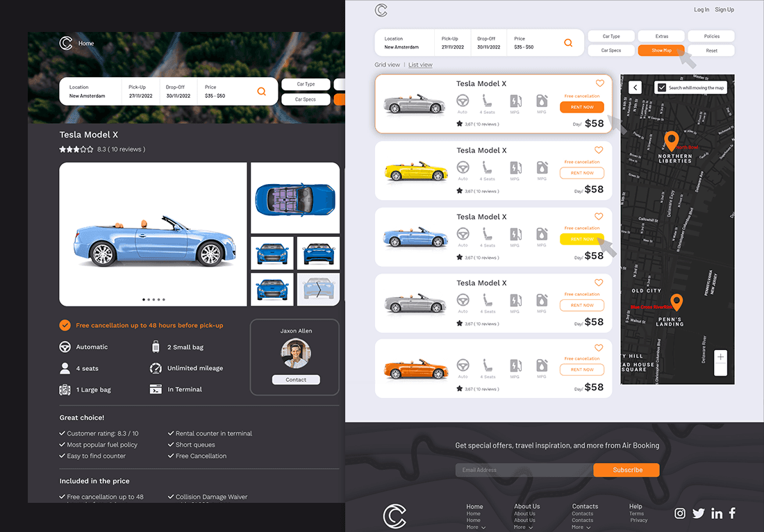Open the Facebook icon in the footer
Screen dimensions: 764x532
click(x=732, y=513)
